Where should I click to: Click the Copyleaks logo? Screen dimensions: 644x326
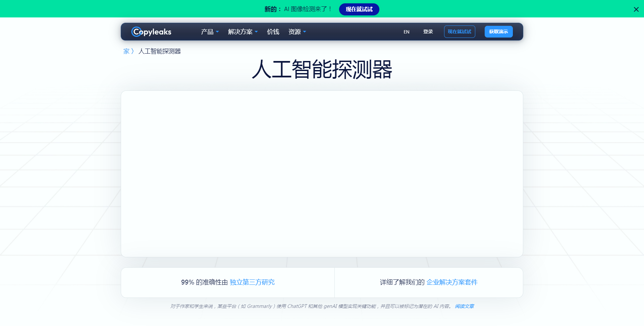pos(151,32)
